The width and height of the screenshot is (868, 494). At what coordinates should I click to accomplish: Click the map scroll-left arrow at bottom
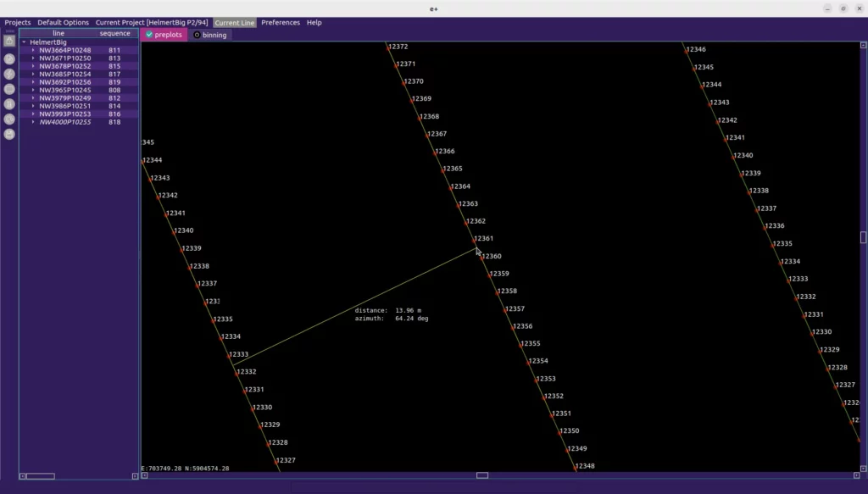click(144, 475)
